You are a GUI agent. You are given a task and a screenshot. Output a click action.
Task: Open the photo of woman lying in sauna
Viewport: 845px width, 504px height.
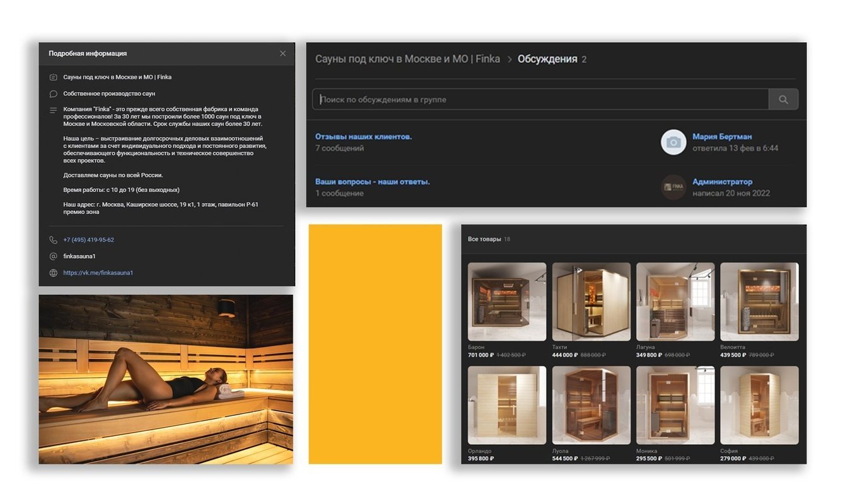coord(166,379)
